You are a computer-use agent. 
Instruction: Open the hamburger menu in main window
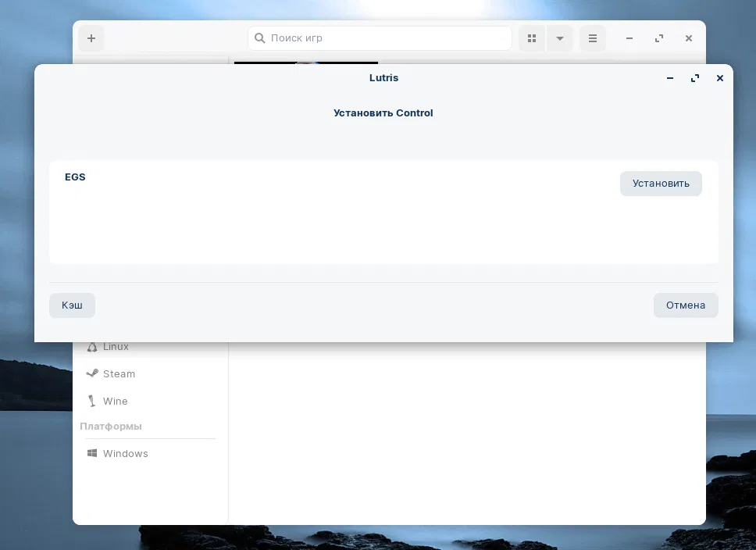(x=593, y=38)
